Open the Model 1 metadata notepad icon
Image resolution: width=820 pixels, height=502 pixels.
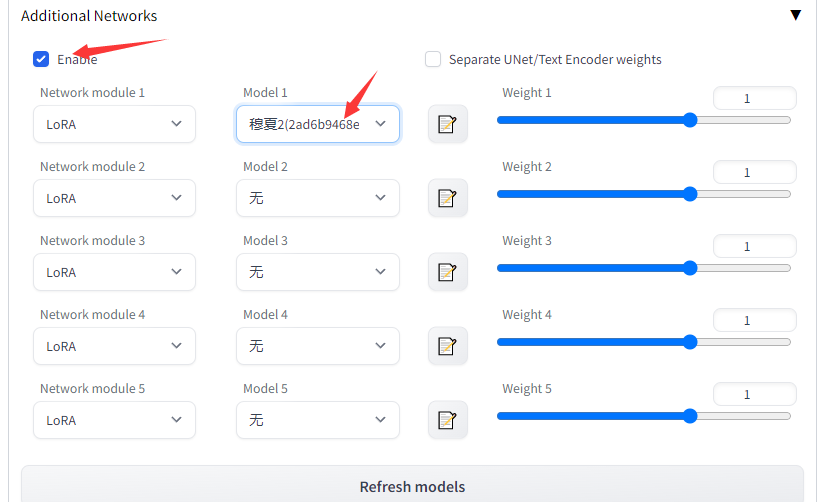click(x=447, y=124)
